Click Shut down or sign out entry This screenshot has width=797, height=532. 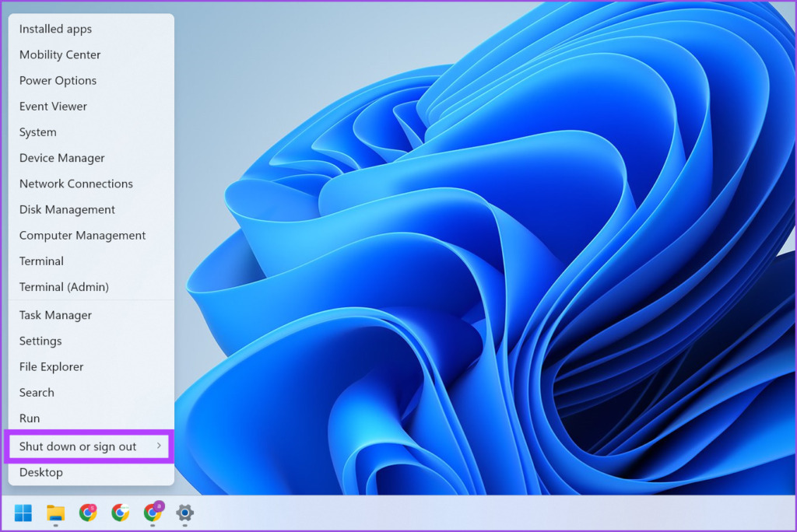(x=90, y=446)
